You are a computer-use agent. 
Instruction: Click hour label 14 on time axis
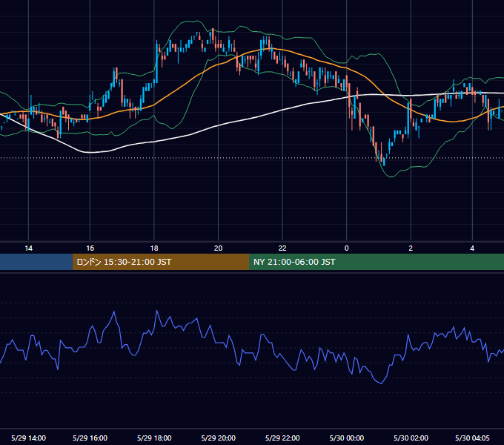coord(29,248)
